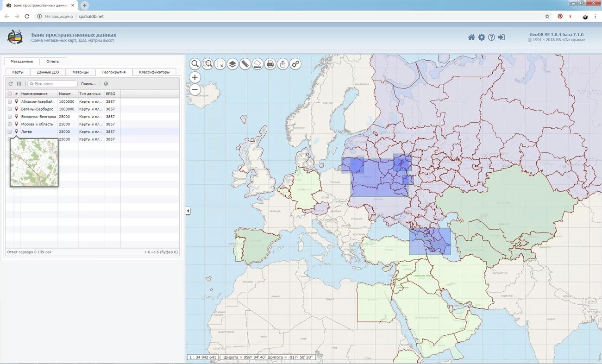Click the Москва и область name cell
Image resolution: width=602 pixels, height=364 pixels.
(x=39, y=124)
